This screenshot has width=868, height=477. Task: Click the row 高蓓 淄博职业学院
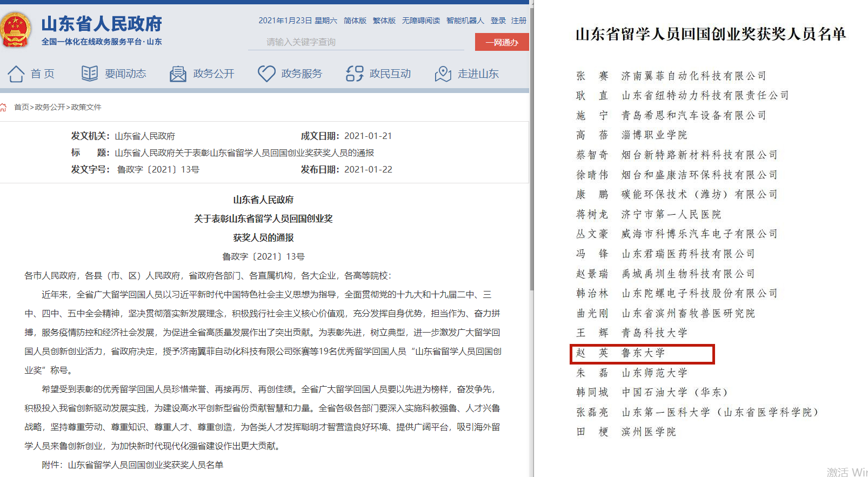click(631, 135)
